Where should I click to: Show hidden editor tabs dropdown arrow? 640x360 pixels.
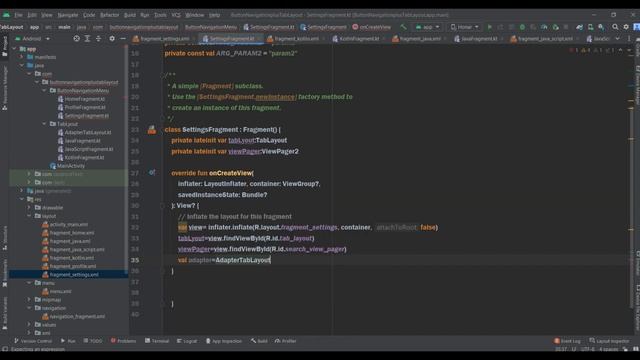(x=618, y=38)
